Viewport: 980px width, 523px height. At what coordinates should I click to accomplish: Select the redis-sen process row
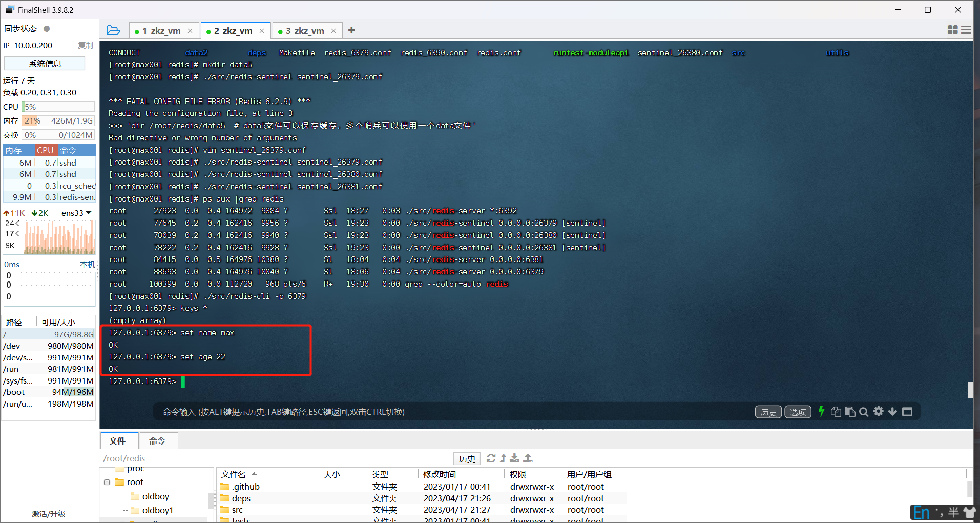[x=49, y=197]
